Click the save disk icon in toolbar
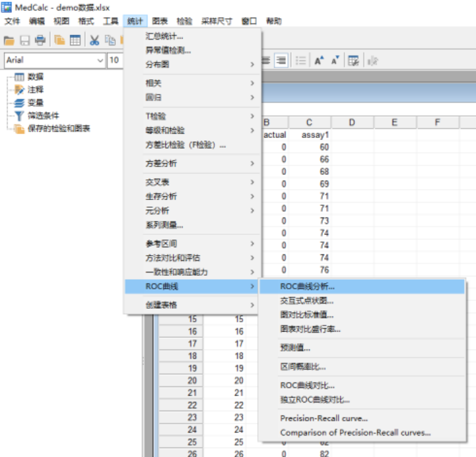This screenshot has height=457, width=476. click(x=25, y=40)
